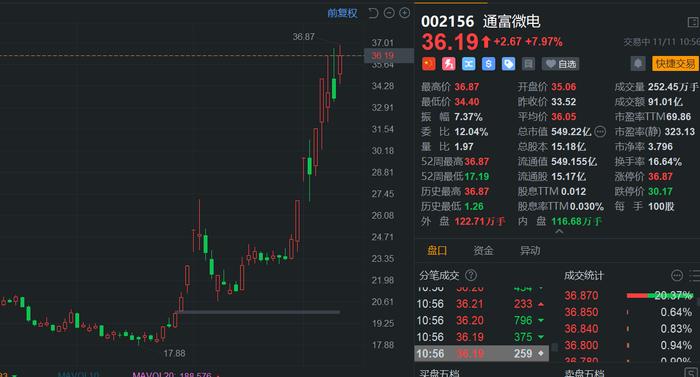Collapse quote details with upward chevron
The image size is (700, 377).
tap(559, 232)
